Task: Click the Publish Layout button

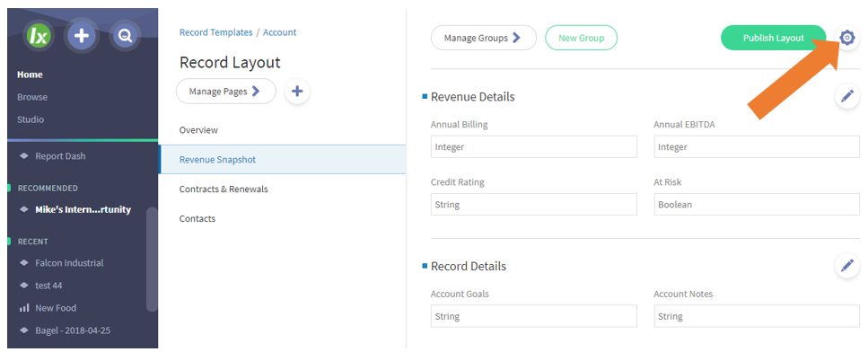Action: (774, 38)
